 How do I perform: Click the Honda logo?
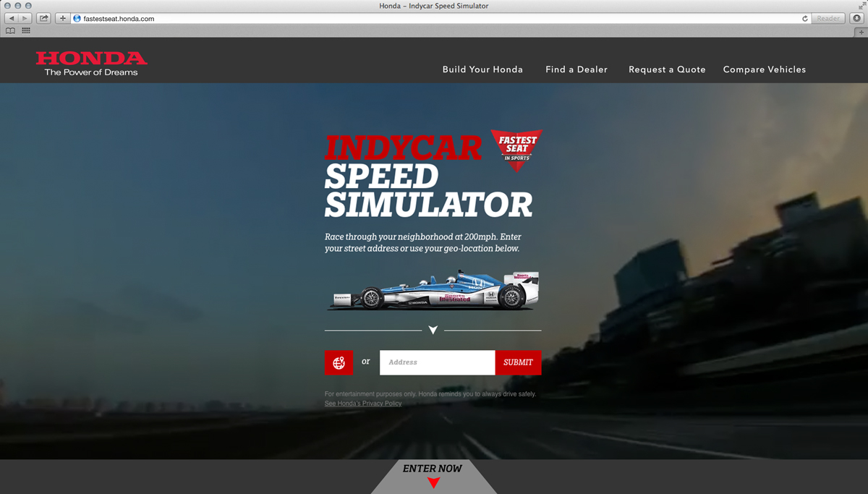[91, 64]
